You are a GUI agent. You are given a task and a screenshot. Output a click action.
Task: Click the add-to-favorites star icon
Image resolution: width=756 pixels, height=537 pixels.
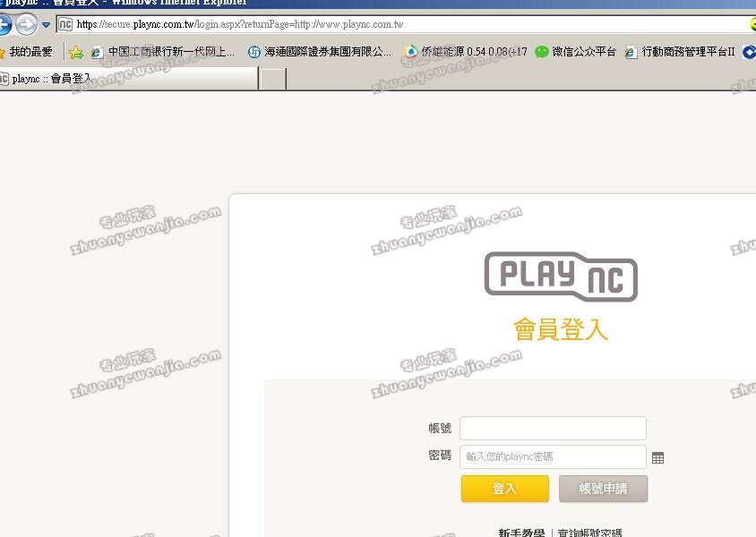click(76, 52)
